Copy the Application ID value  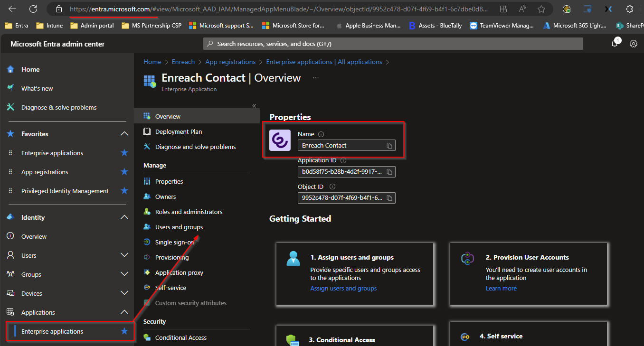tap(389, 172)
